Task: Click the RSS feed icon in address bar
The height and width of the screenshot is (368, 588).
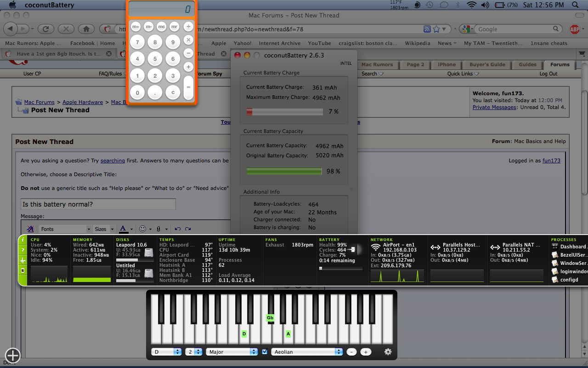Action: tap(427, 29)
